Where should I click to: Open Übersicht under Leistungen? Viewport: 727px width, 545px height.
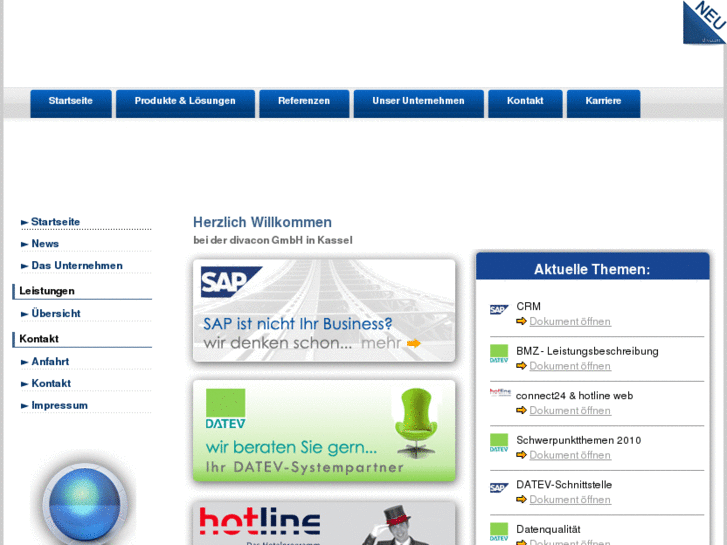pos(56,314)
